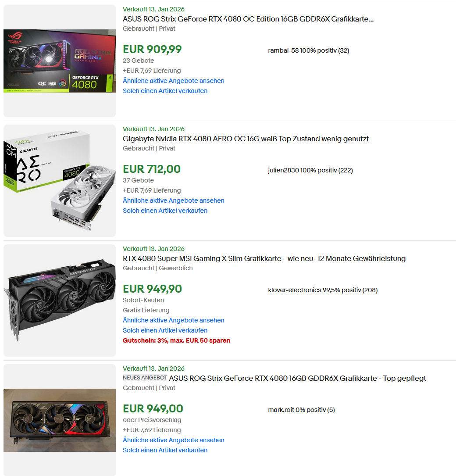
Task: Click 'Solch einen Artikel verkaufen' under EUR 949,90
Action: 165,330
